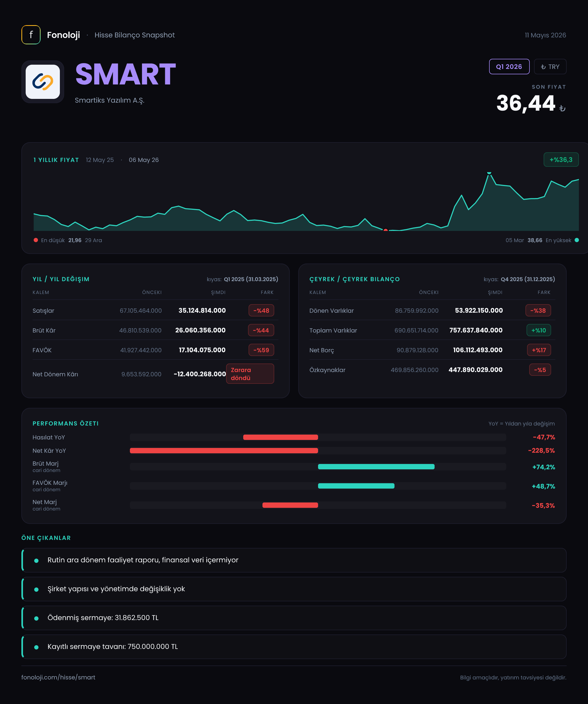Click the Brüt Marj teal bar
The image size is (588, 704).
click(x=376, y=467)
